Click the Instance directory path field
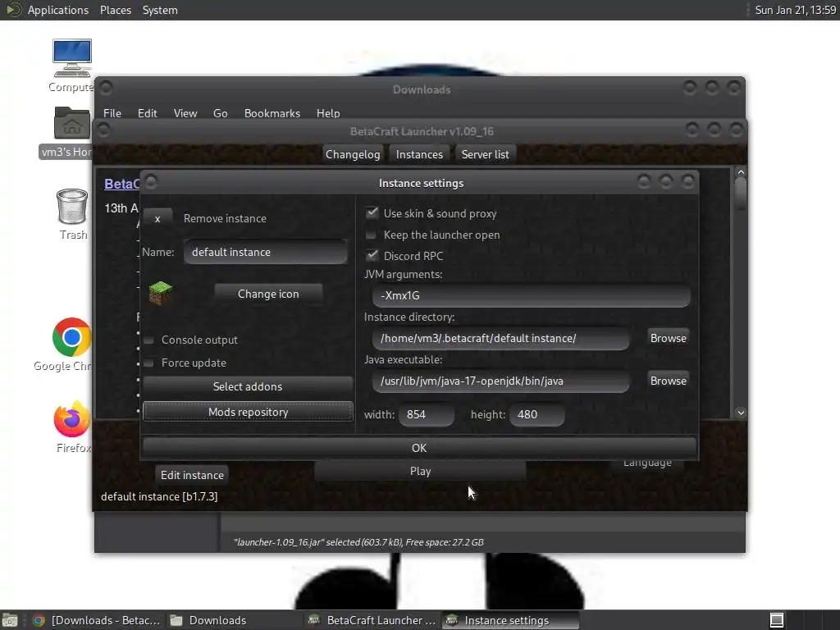Image resolution: width=840 pixels, height=630 pixels. 501,338
